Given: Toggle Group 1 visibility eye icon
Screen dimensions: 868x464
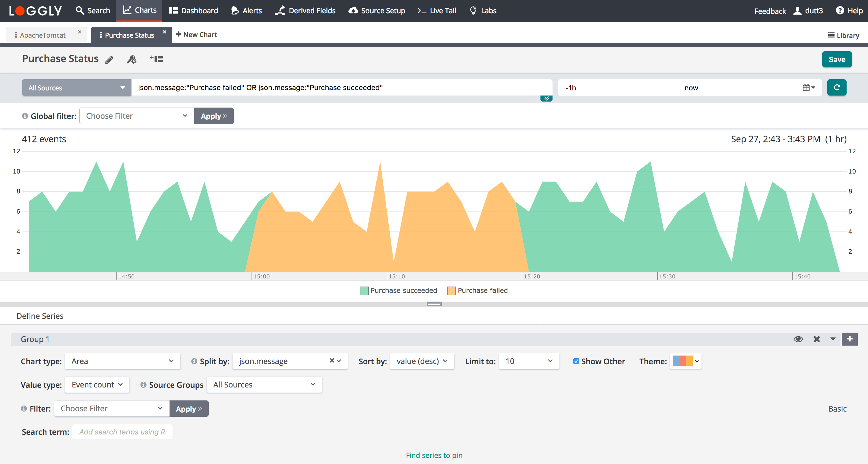Looking at the screenshot, I should click(x=798, y=339).
